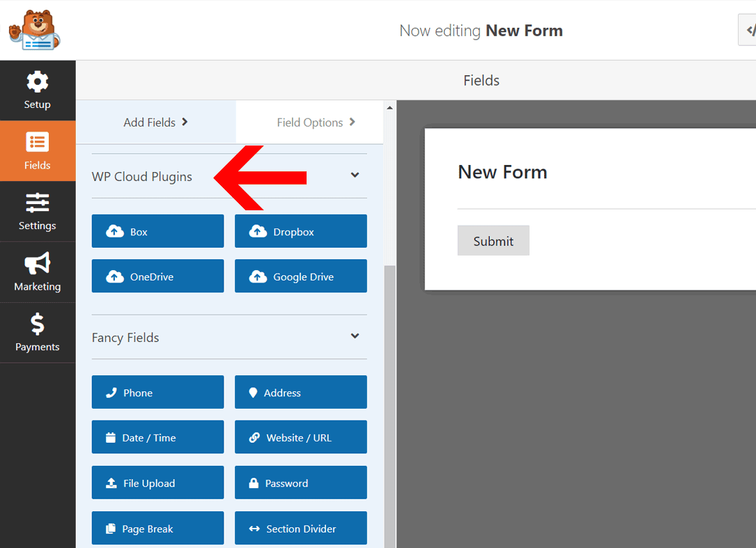Add a Website / URL field
The height and width of the screenshot is (548, 756).
[301, 437]
